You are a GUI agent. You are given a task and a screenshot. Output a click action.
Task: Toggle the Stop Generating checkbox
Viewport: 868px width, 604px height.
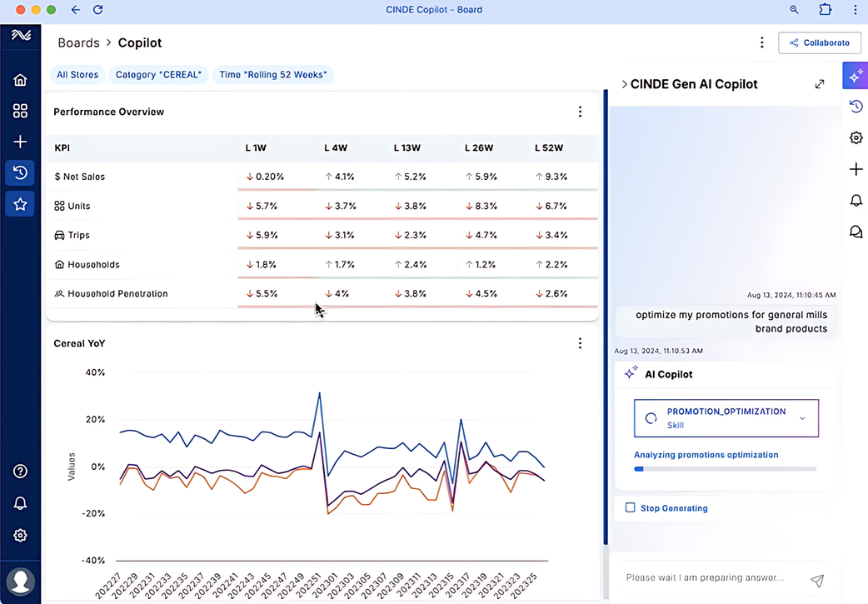click(630, 508)
